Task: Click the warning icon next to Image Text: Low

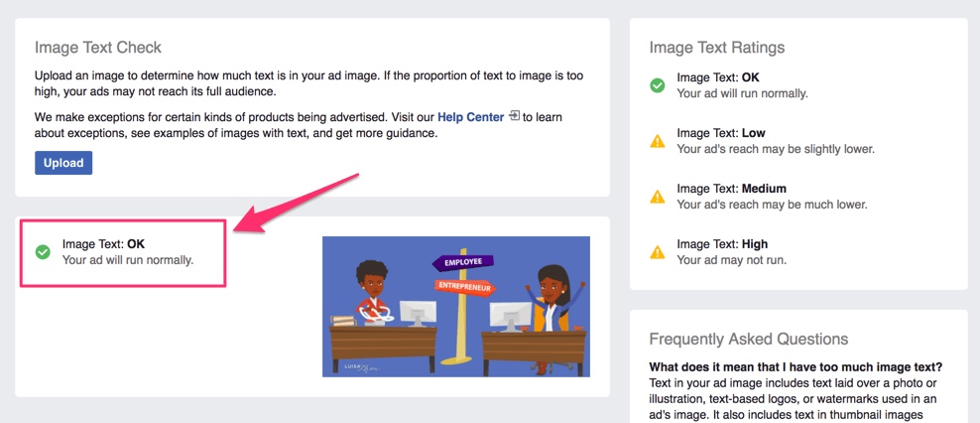Action: point(657,141)
